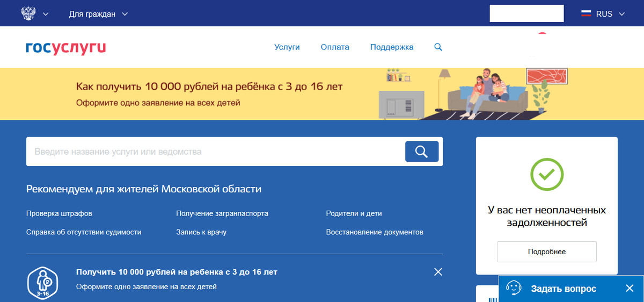Click 'Рекомендуем для жителей Московской области' heading
The image size is (644, 302).
click(144, 189)
